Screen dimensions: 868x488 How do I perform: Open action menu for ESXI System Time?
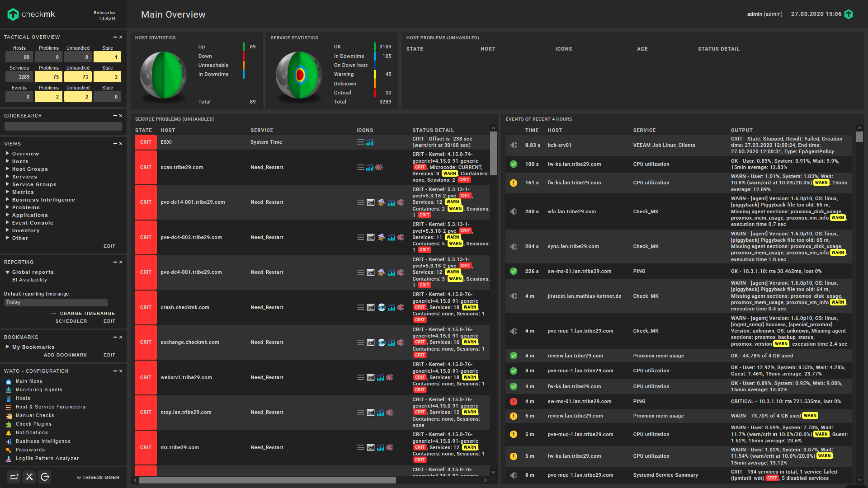pos(360,142)
